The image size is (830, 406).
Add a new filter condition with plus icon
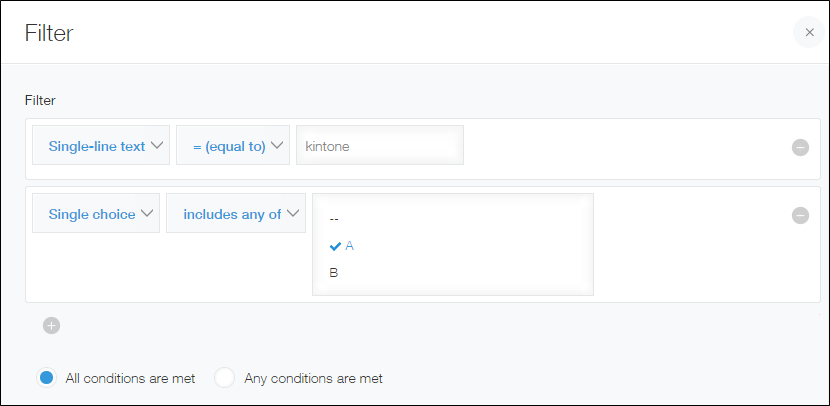[52, 325]
